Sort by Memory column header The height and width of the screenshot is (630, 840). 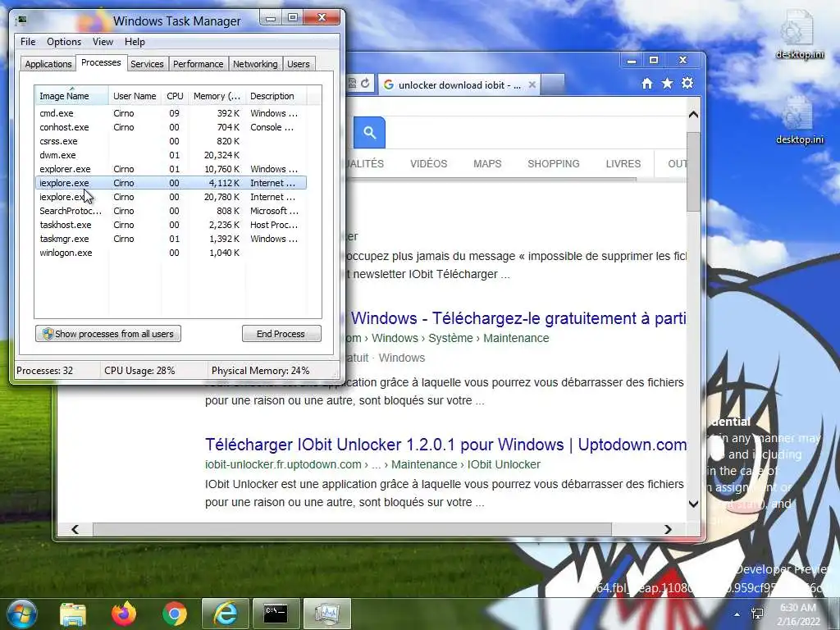(x=217, y=96)
